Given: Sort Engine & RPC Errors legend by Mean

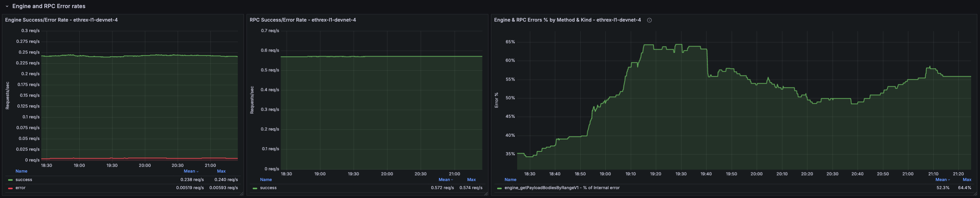Looking at the screenshot, I should pyautogui.click(x=943, y=180).
